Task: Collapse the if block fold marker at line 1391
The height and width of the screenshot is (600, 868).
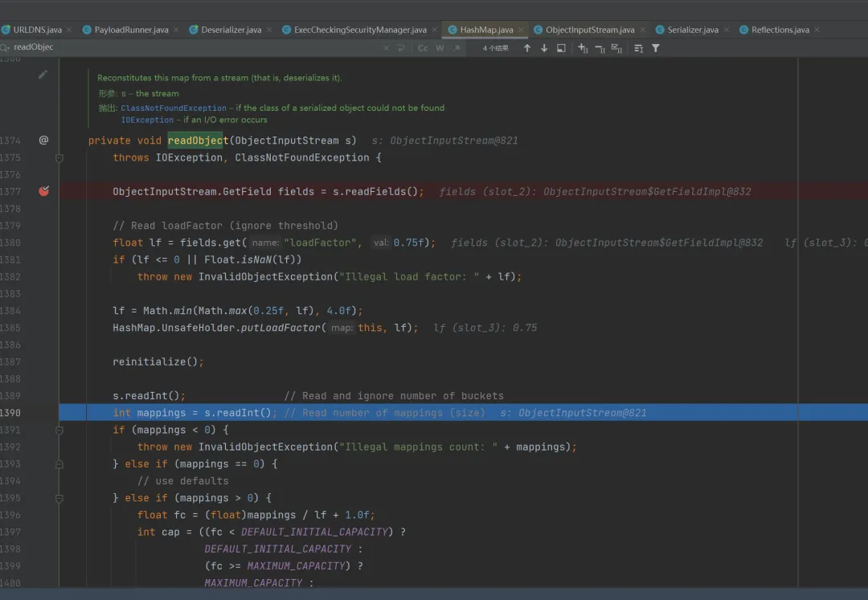Action: tap(59, 431)
